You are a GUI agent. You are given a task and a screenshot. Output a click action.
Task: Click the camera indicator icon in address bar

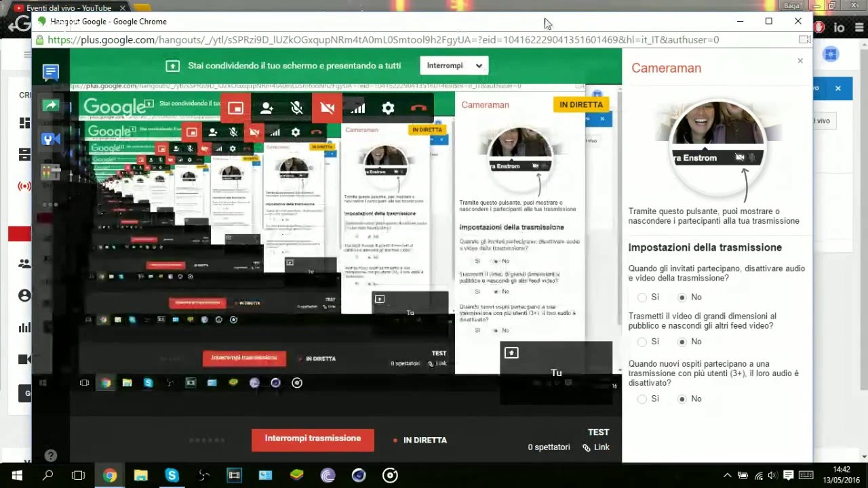[804, 40]
